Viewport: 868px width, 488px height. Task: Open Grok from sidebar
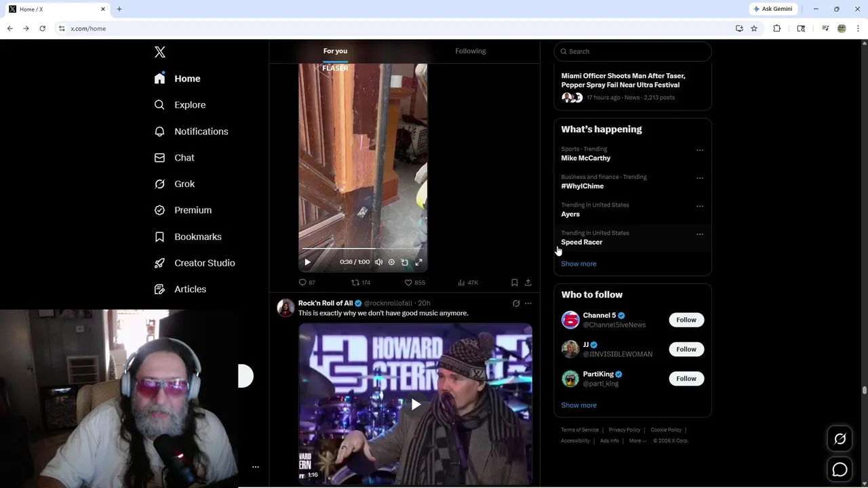pyautogui.click(x=174, y=184)
